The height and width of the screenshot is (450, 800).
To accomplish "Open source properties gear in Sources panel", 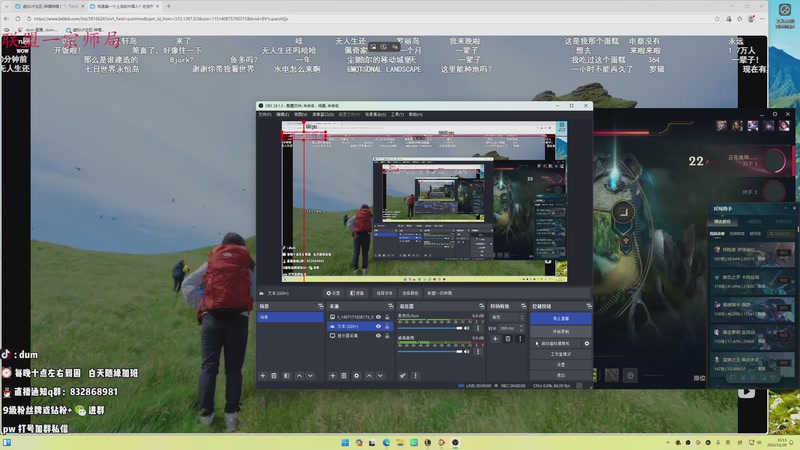I will click(357, 376).
